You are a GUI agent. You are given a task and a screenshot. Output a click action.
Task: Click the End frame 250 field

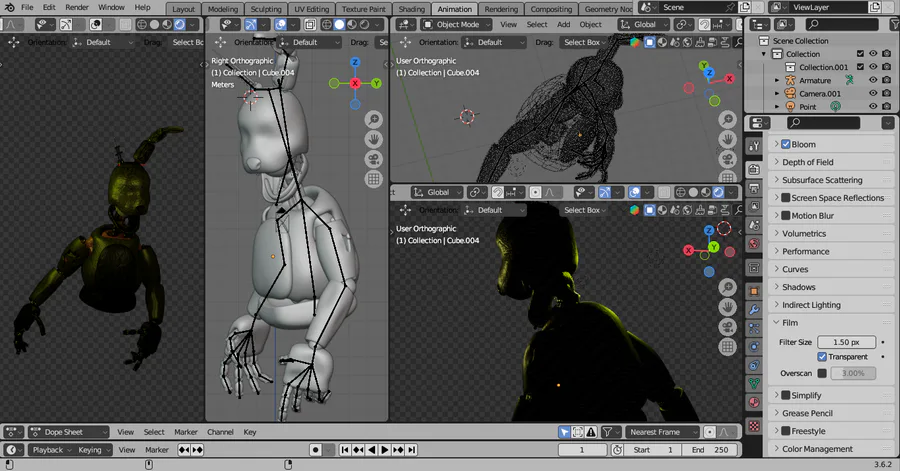710,450
